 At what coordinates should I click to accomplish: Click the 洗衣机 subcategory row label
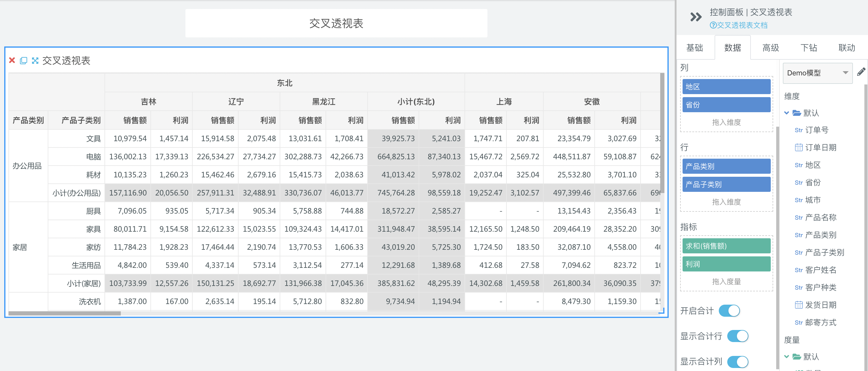coord(76,301)
